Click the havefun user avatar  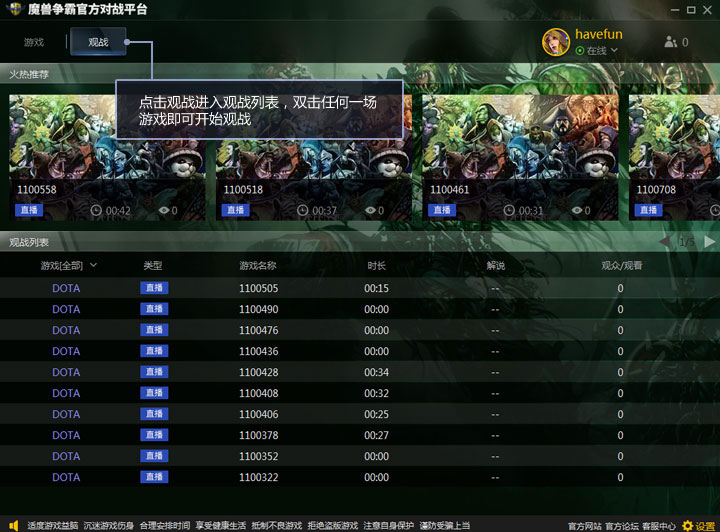pos(556,41)
